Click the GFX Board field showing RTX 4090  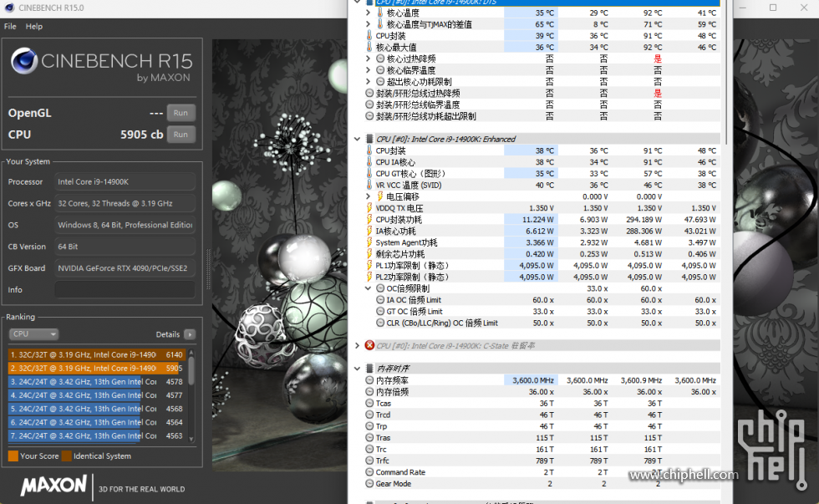[125, 268]
